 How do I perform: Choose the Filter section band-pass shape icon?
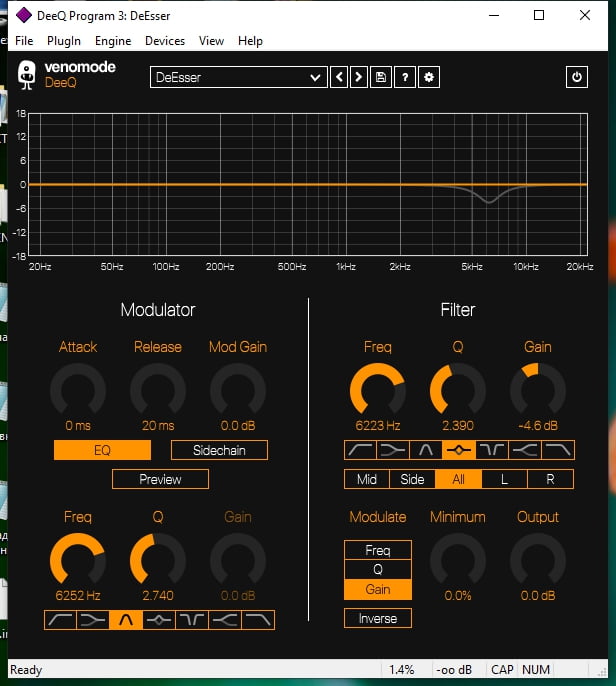click(426, 450)
